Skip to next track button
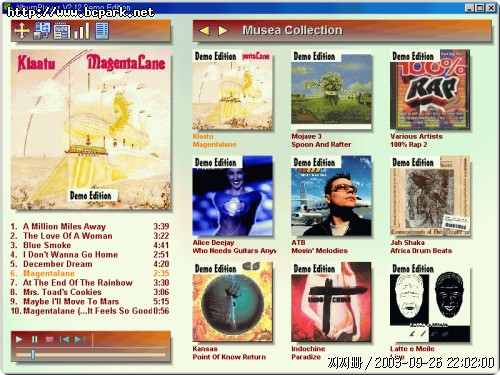Image resolution: width=500 pixels, height=375 pixels. coord(80,339)
